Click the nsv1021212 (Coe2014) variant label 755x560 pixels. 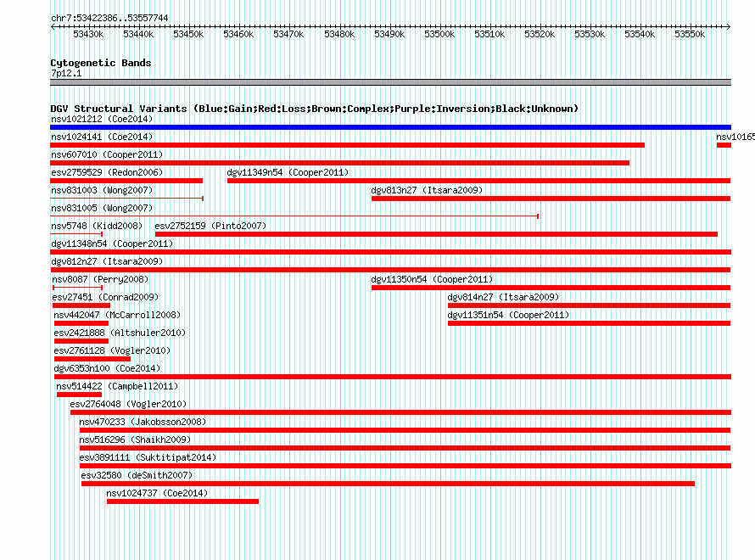102,119
